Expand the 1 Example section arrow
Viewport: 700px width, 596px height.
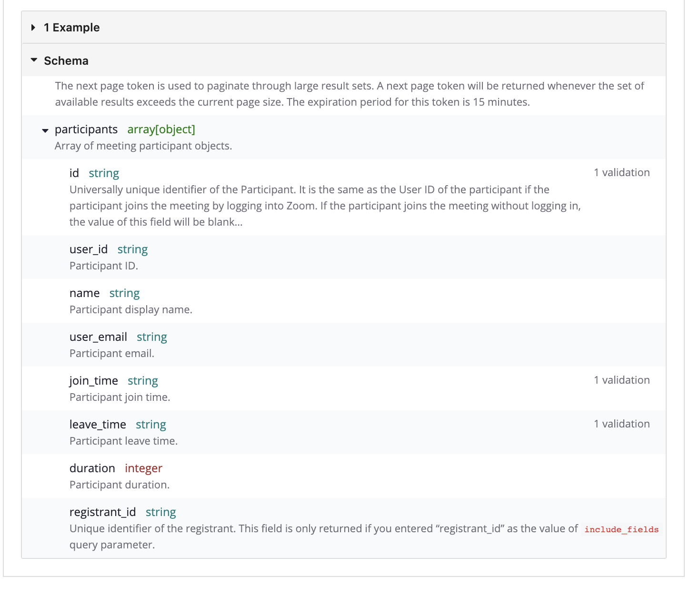click(33, 28)
